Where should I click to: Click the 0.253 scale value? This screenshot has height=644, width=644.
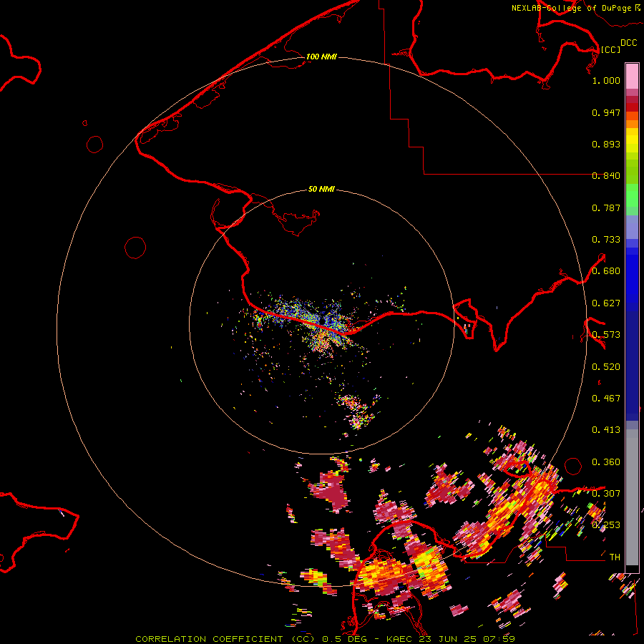[606, 525]
